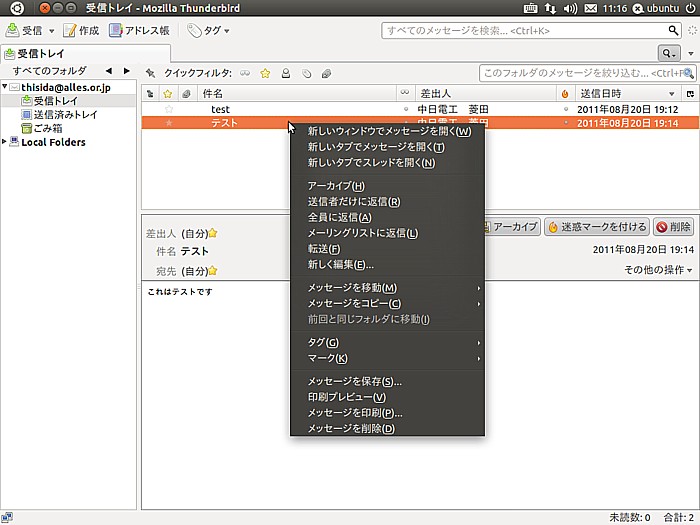The width and height of the screenshot is (700, 525).
Task: Sort by the attachment column header
Action: pos(187,94)
